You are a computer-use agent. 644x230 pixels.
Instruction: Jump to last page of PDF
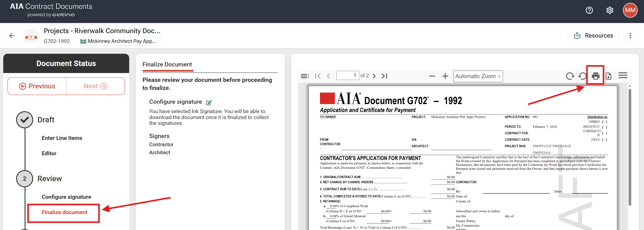tap(384, 76)
